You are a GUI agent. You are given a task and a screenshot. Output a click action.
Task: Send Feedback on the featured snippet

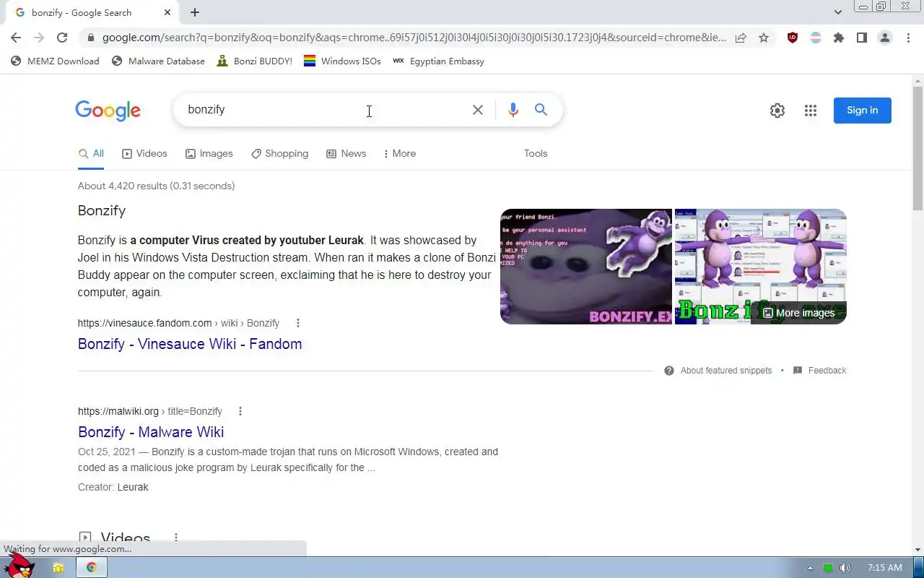tap(819, 371)
